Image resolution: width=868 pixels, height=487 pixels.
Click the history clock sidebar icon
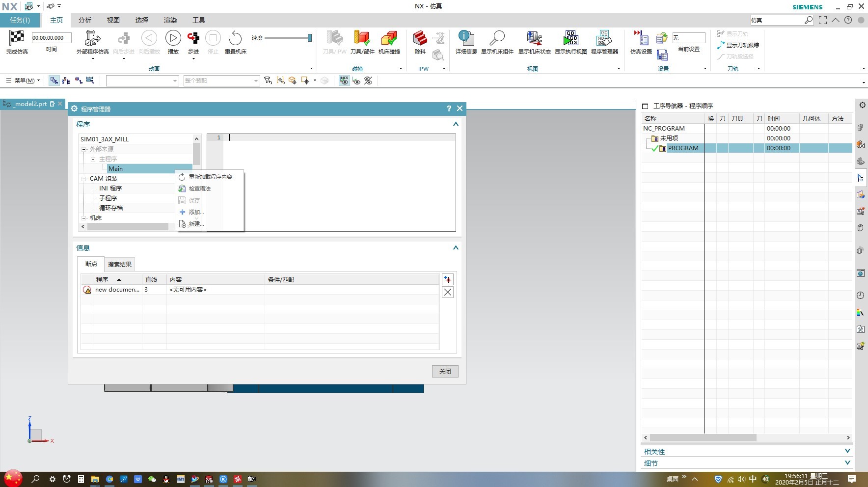click(x=861, y=296)
